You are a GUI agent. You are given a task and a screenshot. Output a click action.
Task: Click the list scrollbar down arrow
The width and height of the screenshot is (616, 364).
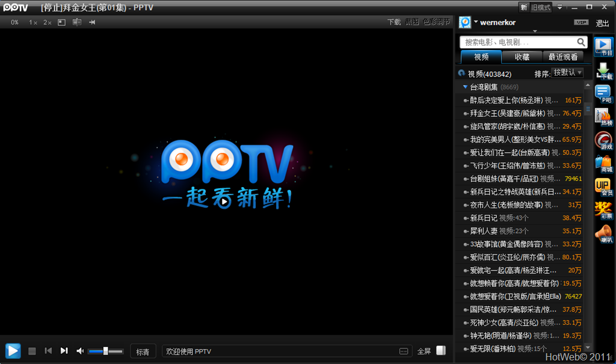[588, 348]
